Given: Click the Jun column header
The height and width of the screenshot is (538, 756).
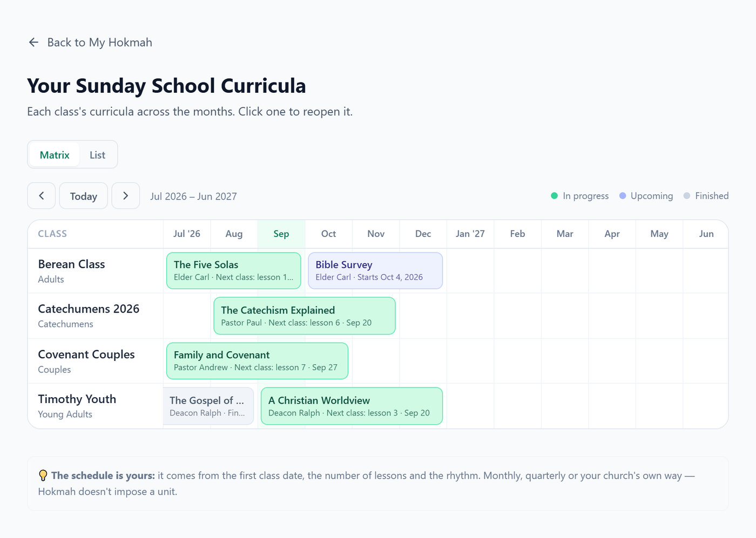Looking at the screenshot, I should pyautogui.click(x=706, y=234).
